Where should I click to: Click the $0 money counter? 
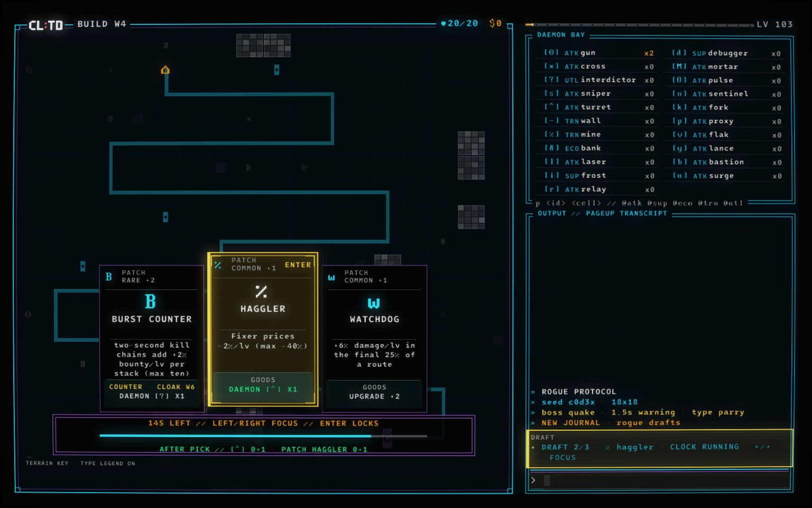coord(495,24)
